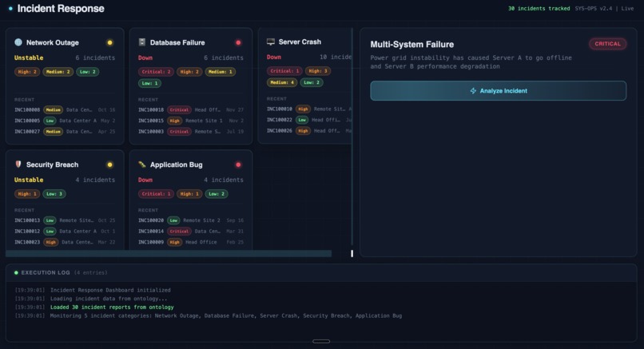Select Network Outage 'Medium: 2' badge

58,72
